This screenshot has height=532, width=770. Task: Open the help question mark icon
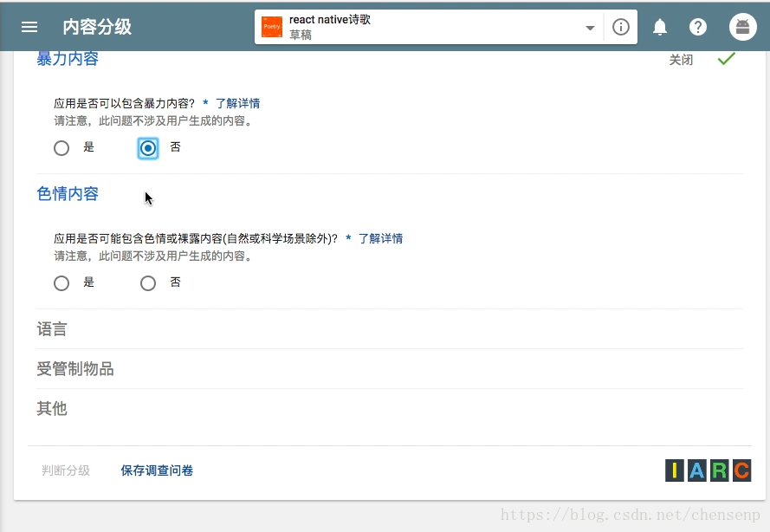tap(698, 27)
